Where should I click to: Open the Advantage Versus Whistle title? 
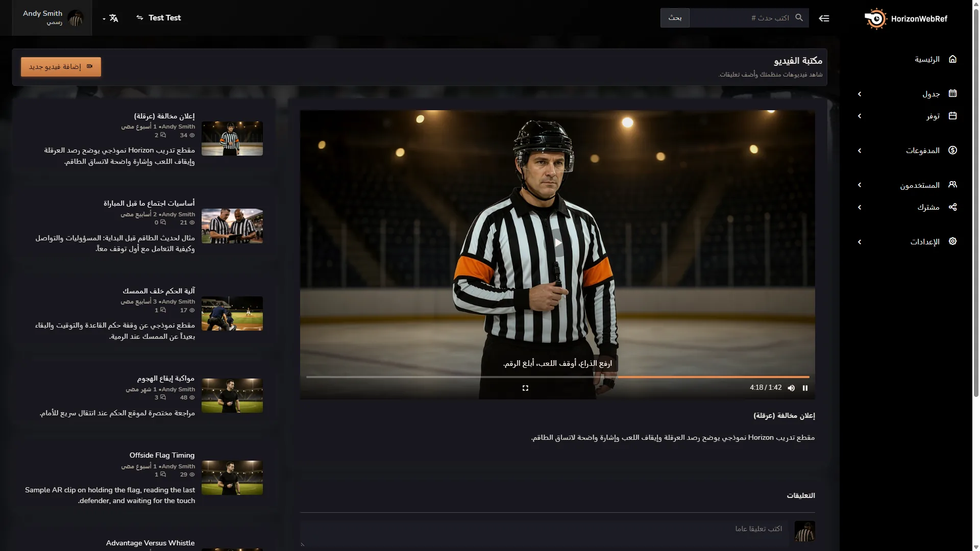tap(150, 543)
